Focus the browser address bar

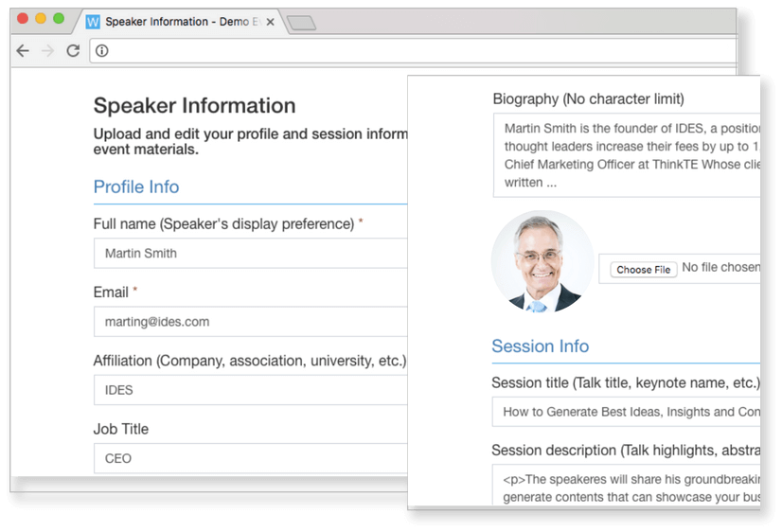(413, 51)
